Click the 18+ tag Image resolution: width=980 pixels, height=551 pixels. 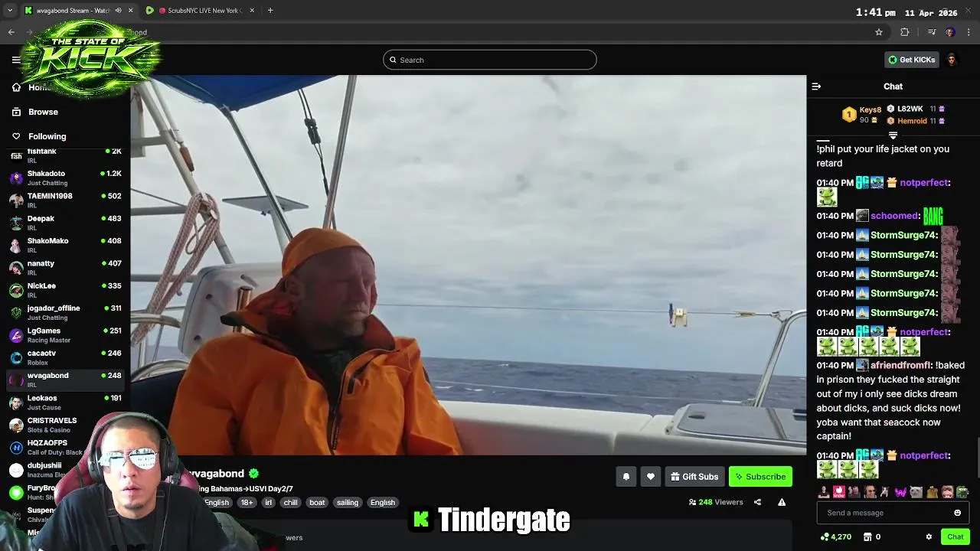coord(247,503)
